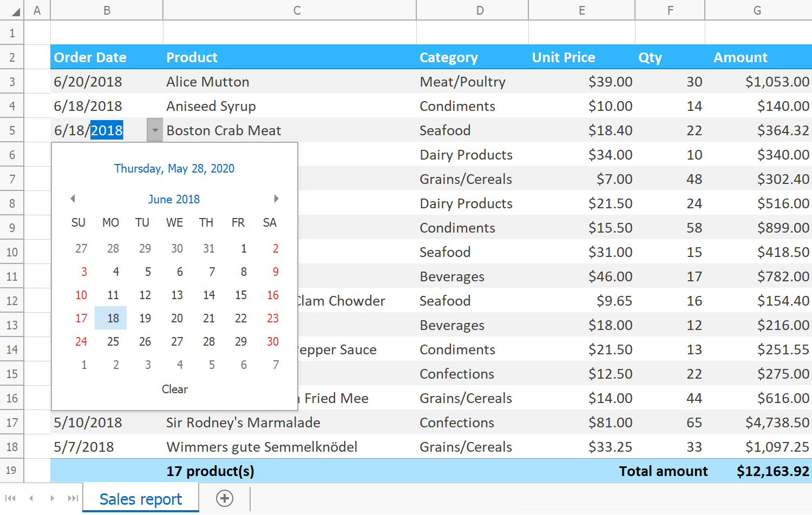
Task: Click the Total amount cell
Action: (x=663, y=471)
